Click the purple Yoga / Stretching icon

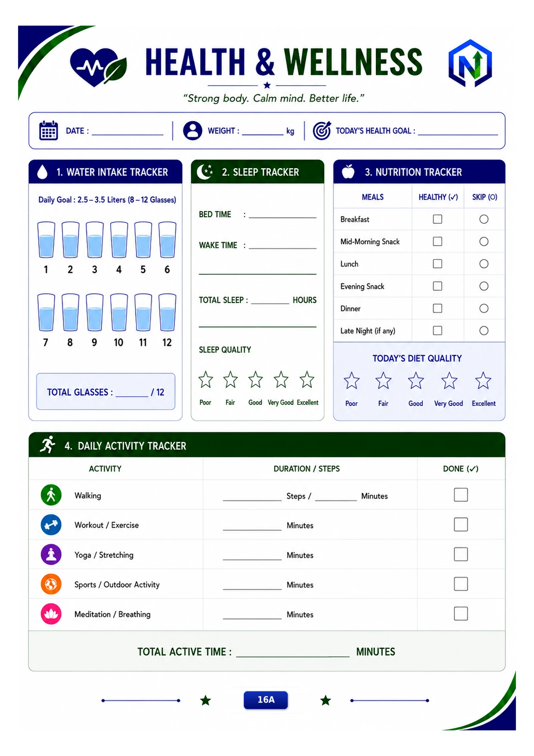pos(51,554)
